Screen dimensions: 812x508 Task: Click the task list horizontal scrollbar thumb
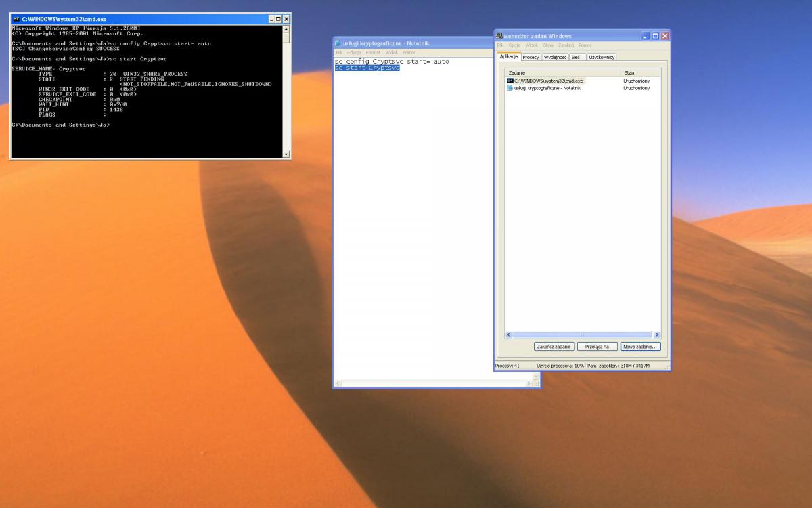(x=583, y=335)
